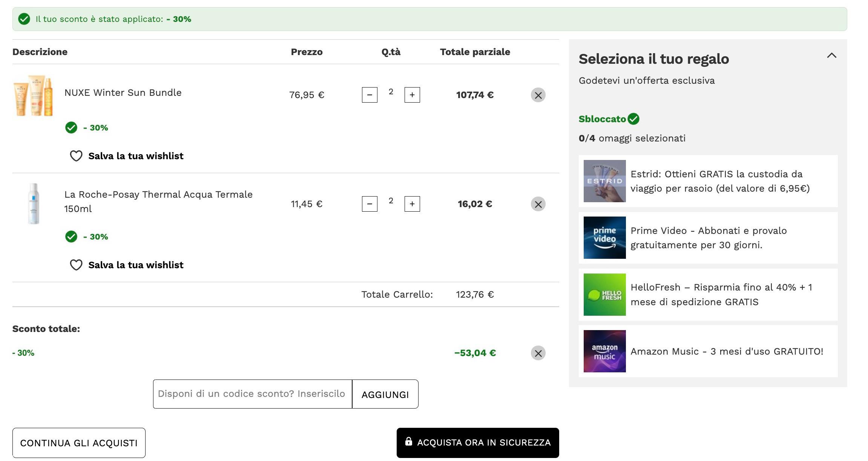Select the HelloFresh 40% offer gift
Viewport: 868px width, 461px height.
[708, 295]
